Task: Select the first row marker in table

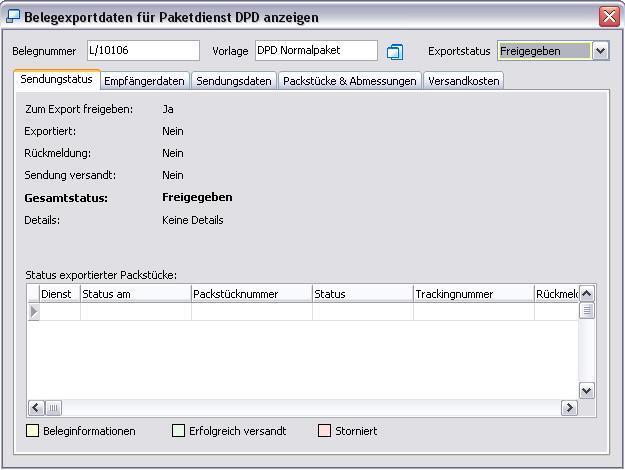Action: tap(34, 312)
